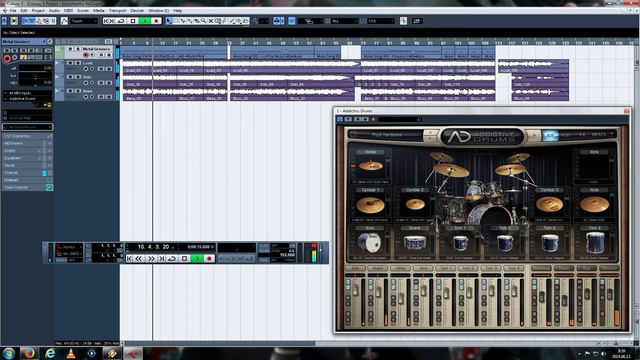
Task: Start playback from the floating transport panel
Action: (197, 258)
